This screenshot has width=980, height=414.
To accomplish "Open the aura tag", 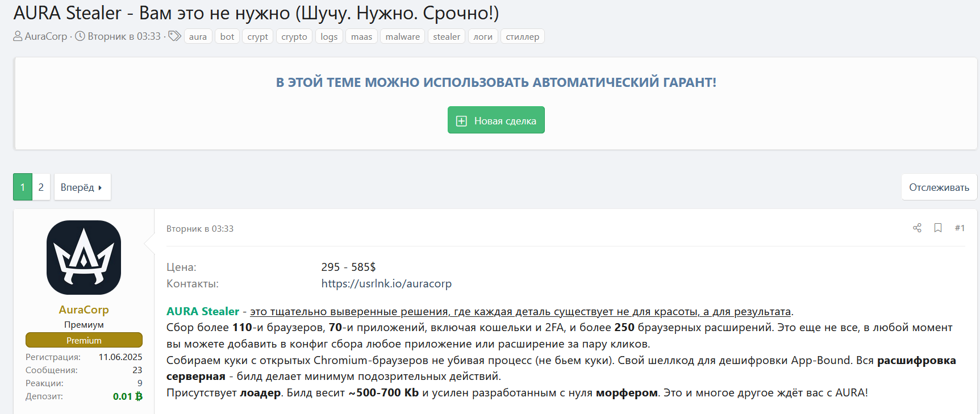I will [x=198, y=36].
